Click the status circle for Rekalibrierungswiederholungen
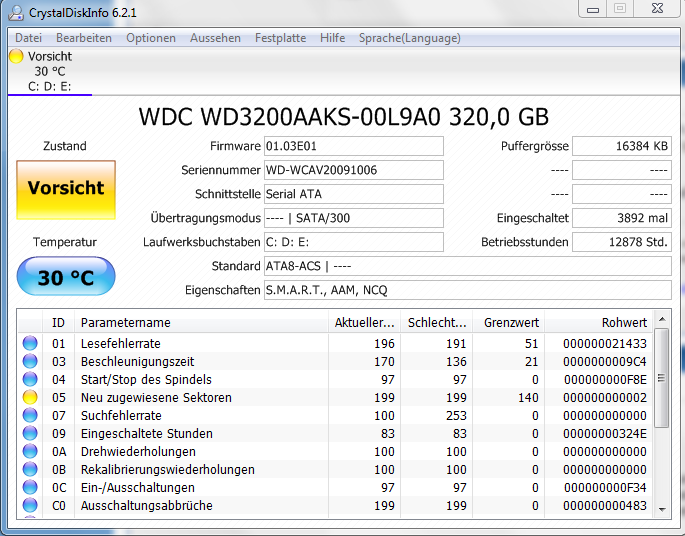Viewport: 685px width, 536px height. pos(30,469)
